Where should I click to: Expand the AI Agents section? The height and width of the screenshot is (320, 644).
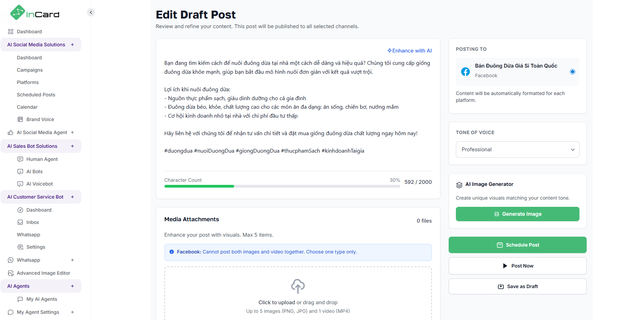[72, 286]
